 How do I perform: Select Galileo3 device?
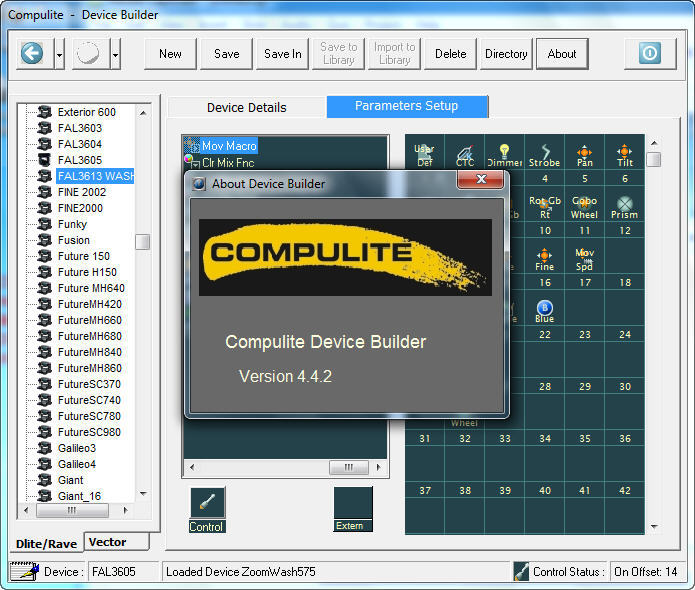tap(77, 448)
